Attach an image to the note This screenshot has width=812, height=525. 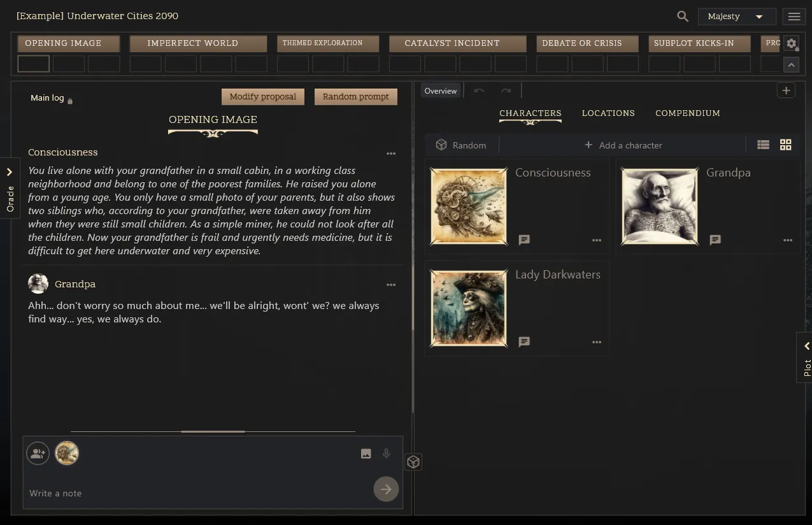366,454
